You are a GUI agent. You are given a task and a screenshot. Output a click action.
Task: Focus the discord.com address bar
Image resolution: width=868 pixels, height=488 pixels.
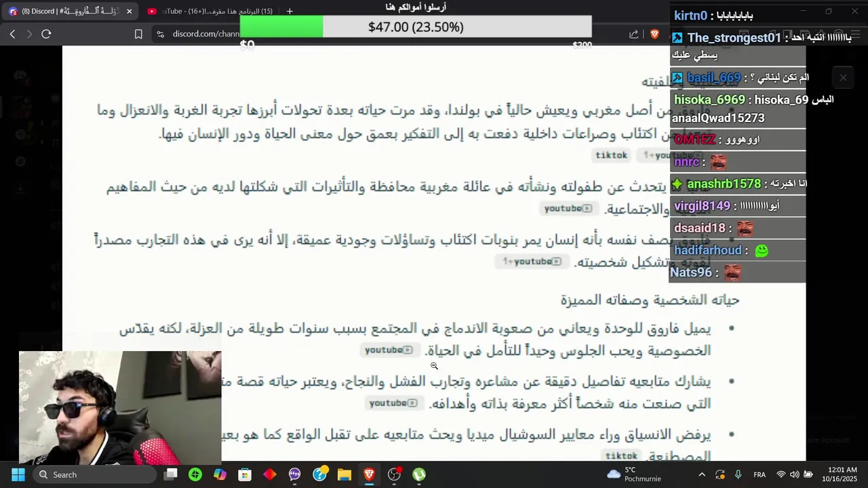pos(205,34)
